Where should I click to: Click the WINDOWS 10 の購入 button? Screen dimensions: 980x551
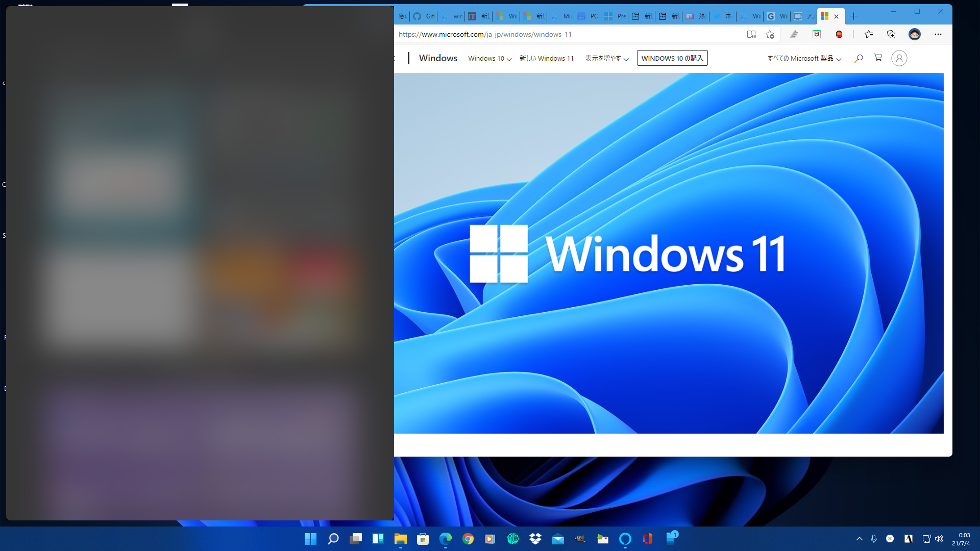672,58
